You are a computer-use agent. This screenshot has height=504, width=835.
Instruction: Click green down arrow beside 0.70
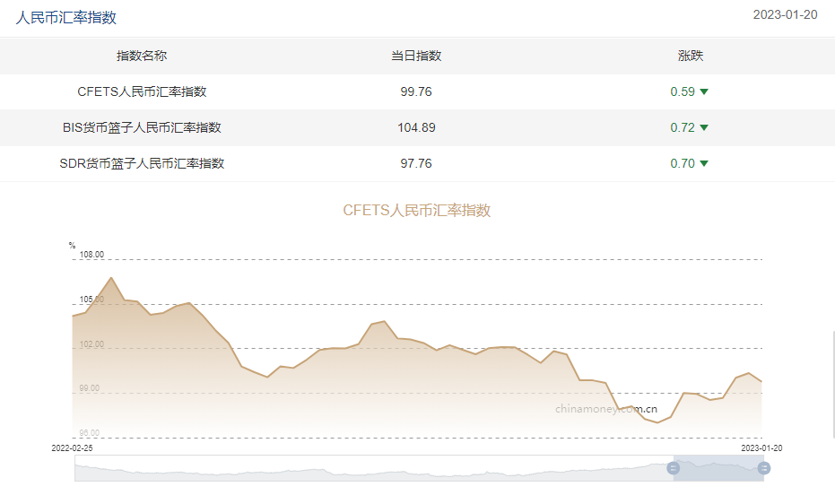click(704, 163)
